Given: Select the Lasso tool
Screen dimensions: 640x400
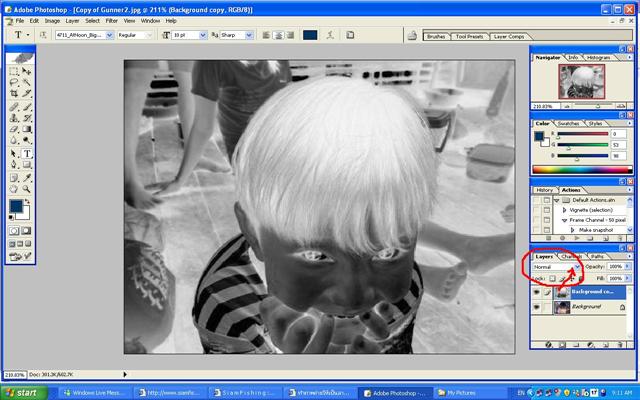Looking at the screenshot, I should click(x=14, y=82).
